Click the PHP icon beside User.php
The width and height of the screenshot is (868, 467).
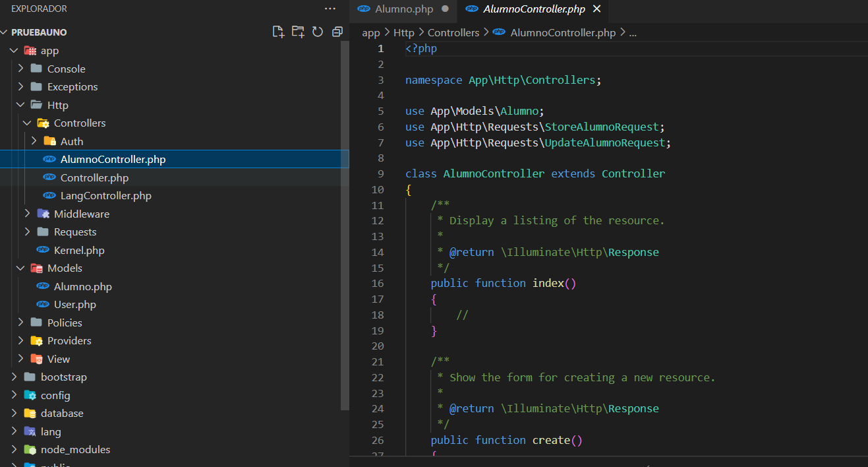click(43, 305)
